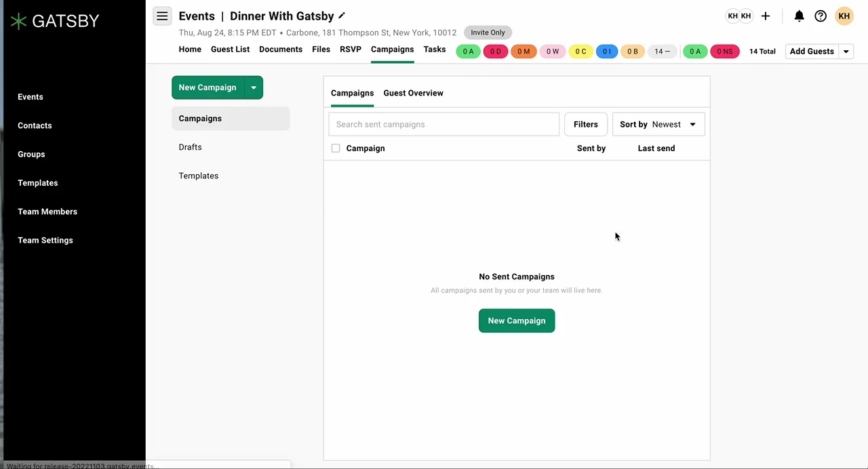Viewport: 868px width, 469px height.
Task: Select the yellow 0 C status pill
Action: tap(581, 52)
